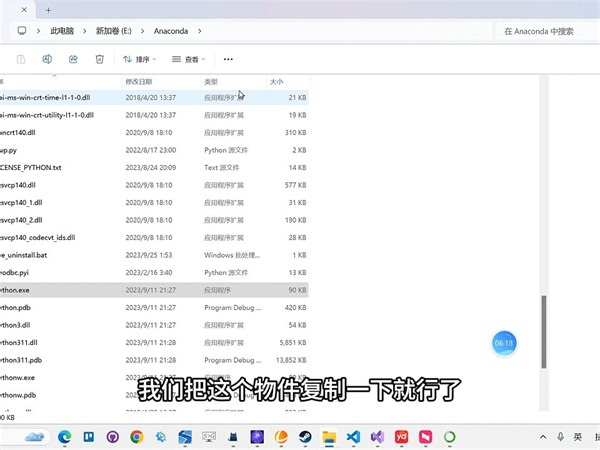Open Google Chrome from the taskbar
This screenshot has width=600, height=450.
click(137, 437)
